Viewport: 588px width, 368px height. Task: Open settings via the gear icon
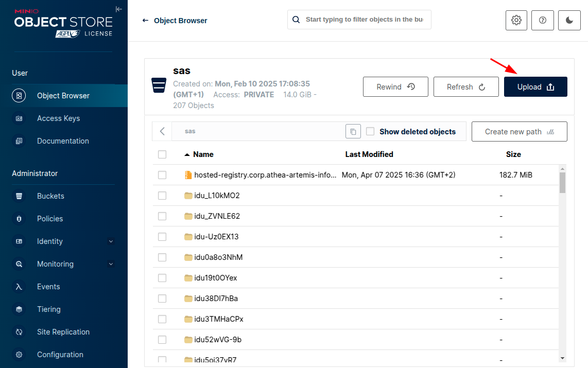tap(516, 20)
